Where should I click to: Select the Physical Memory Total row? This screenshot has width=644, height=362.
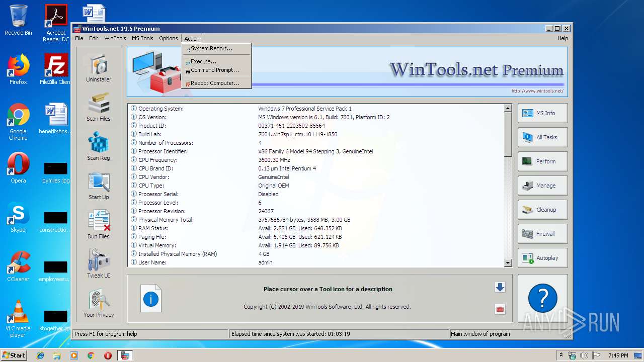click(x=316, y=220)
